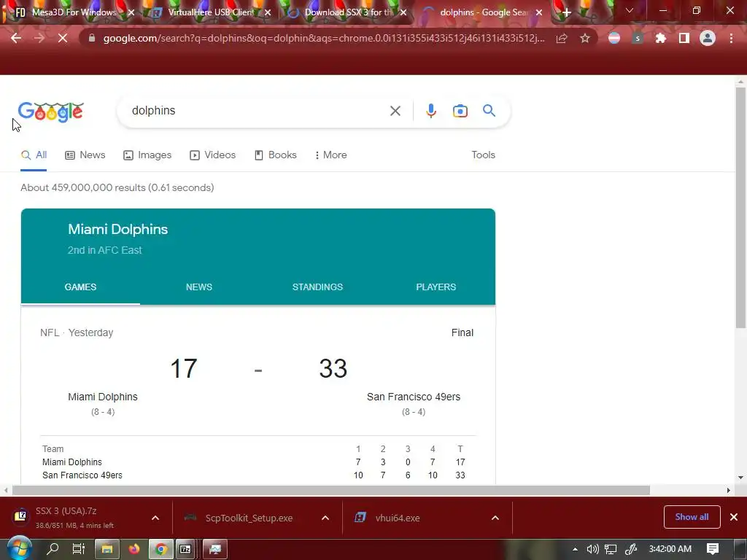Click Miami Dolphins team name under score

[x=102, y=397]
